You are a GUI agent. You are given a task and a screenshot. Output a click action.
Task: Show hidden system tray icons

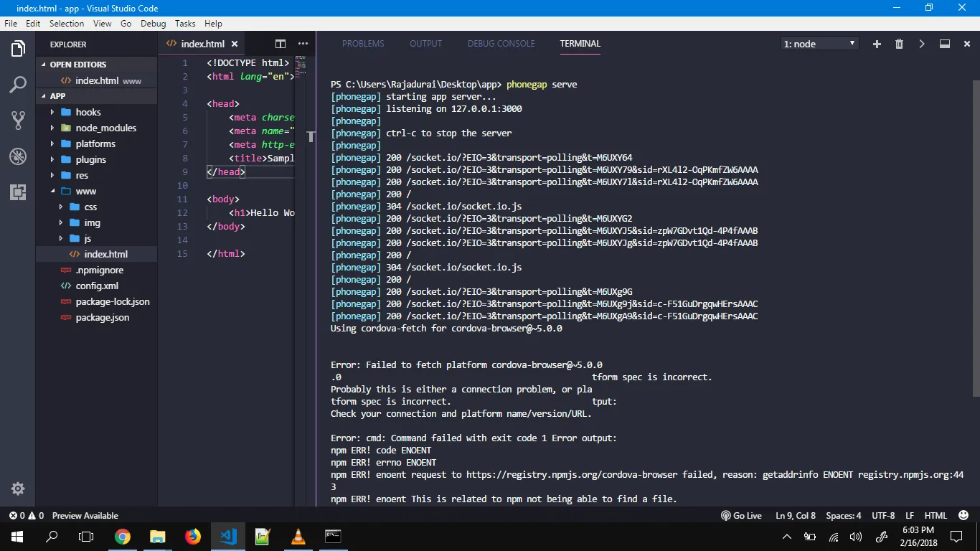(x=787, y=537)
